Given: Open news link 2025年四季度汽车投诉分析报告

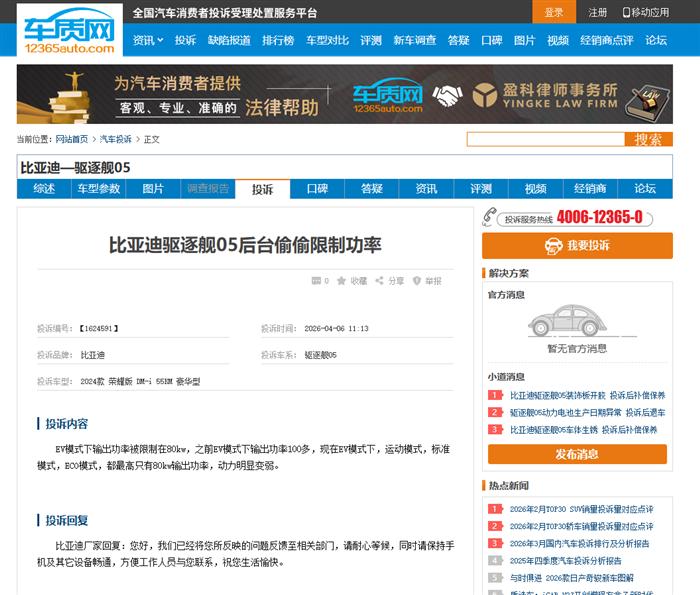Looking at the screenshot, I should [x=565, y=561].
